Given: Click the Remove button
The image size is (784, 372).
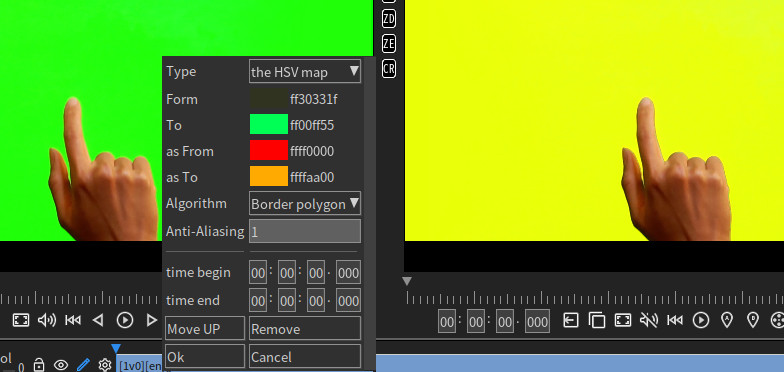Looking at the screenshot, I should pos(305,328).
